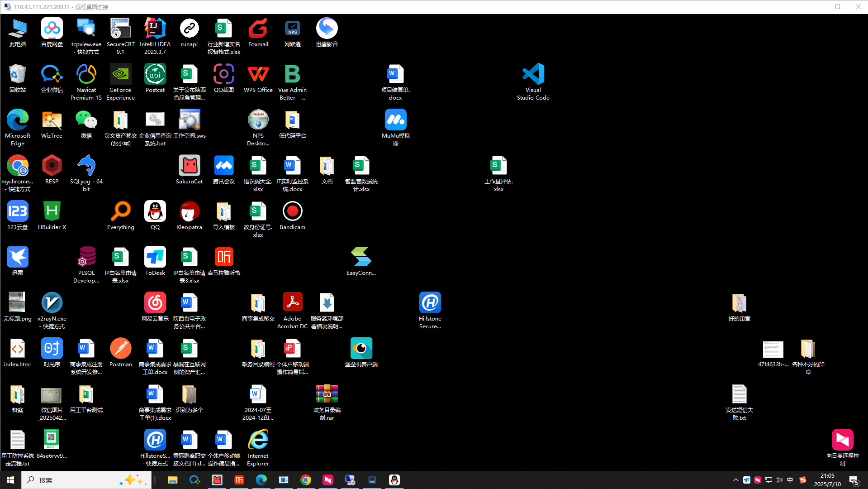
Task: Select the 123云盘 icon
Action: 18,216
